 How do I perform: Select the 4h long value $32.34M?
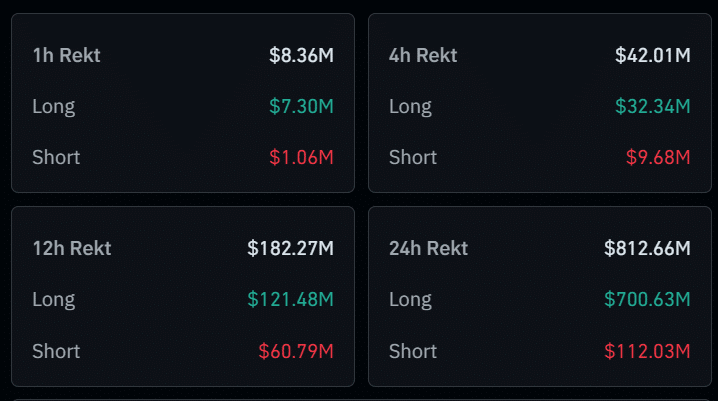(x=653, y=106)
